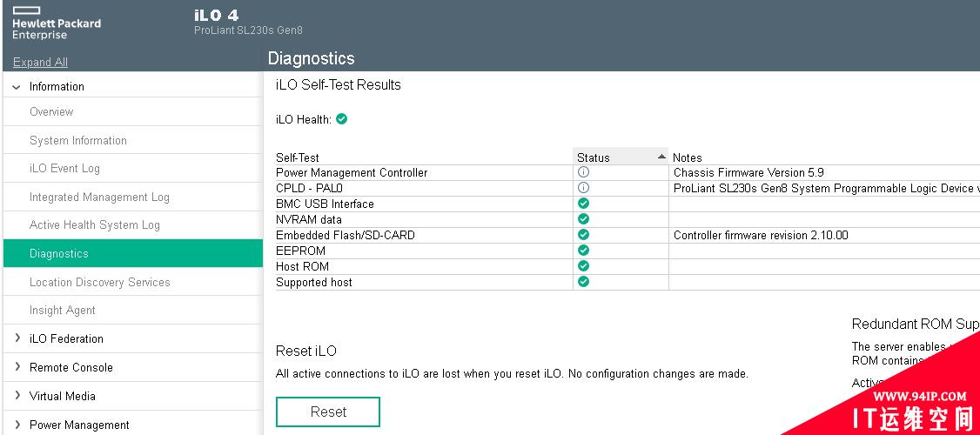
Task: Open System Information page
Action: point(78,141)
